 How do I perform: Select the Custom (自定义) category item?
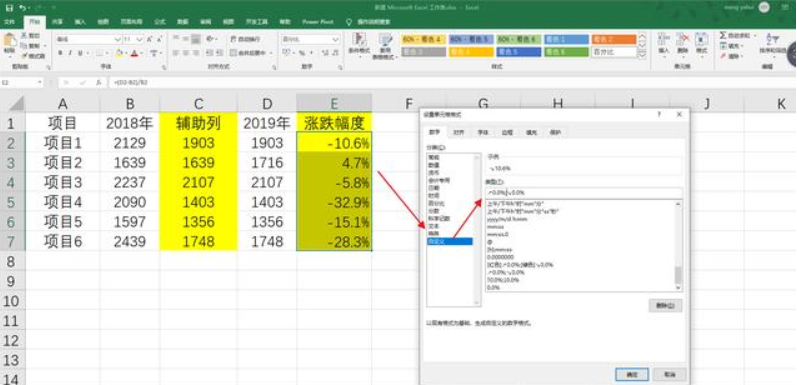tap(449, 241)
